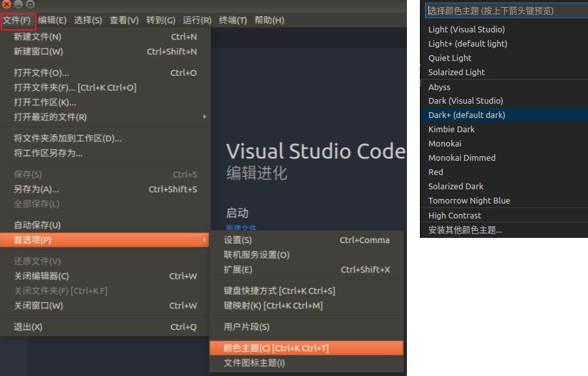
Task: Choose 退出(X) to quit
Action: tap(105, 327)
